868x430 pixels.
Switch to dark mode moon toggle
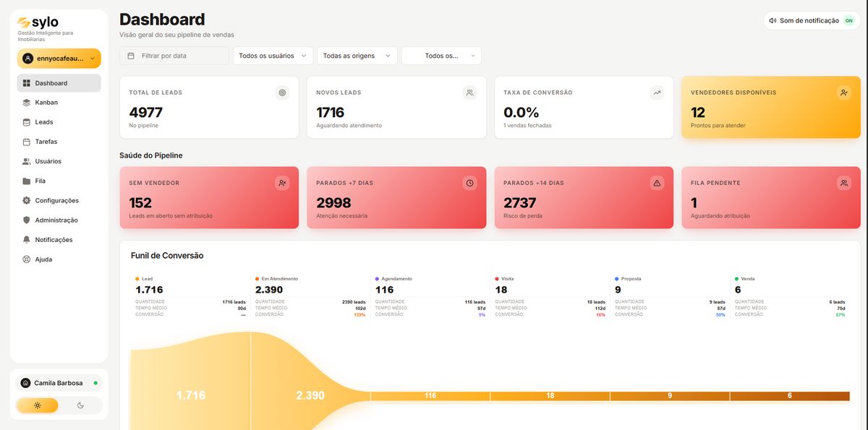(80, 405)
